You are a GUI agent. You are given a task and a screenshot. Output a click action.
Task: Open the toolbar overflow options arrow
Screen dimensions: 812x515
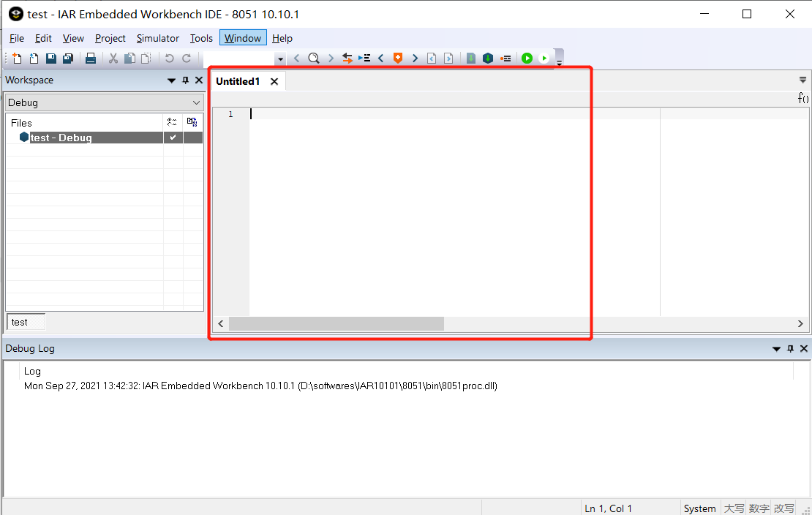pyautogui.click(x=560, y=63)
